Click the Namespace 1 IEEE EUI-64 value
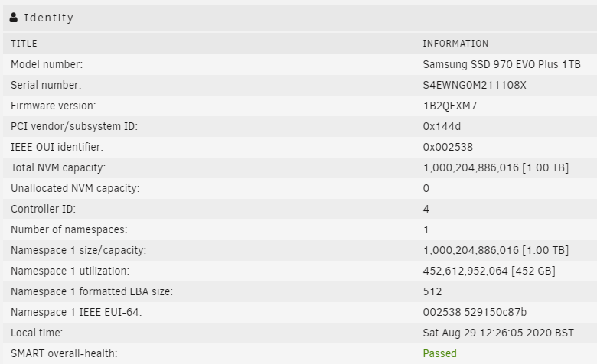 (475, 312)
